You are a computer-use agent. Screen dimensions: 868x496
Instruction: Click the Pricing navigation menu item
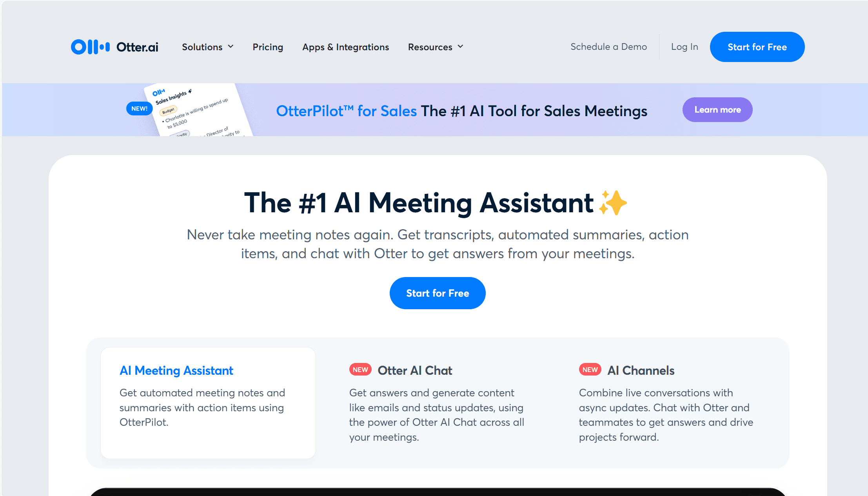268,47
